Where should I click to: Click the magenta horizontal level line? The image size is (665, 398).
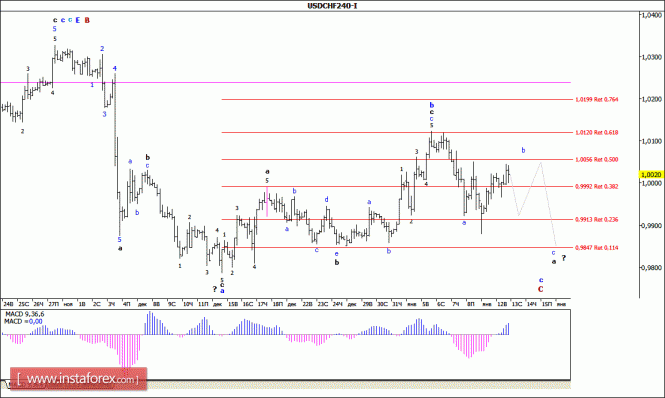click(x=285, y=82)
